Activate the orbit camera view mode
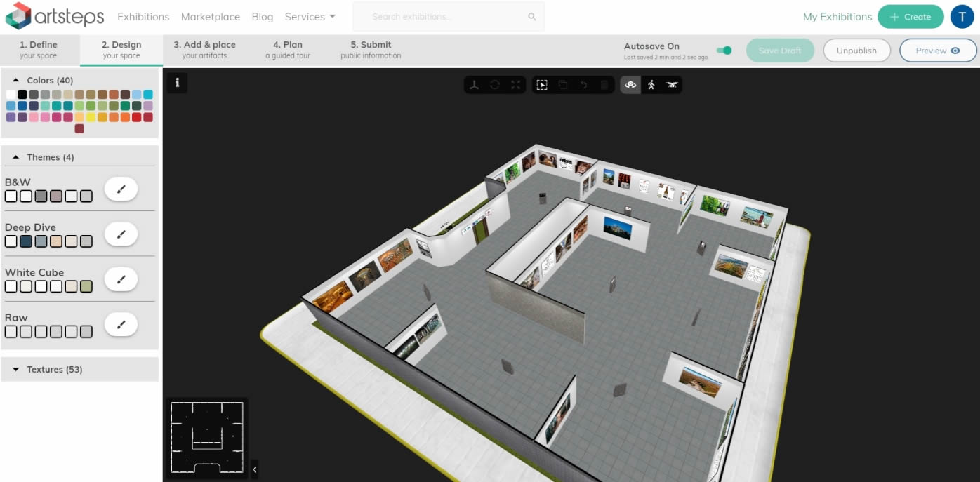Viewport: 980px width, 482px height. [630, 85]
